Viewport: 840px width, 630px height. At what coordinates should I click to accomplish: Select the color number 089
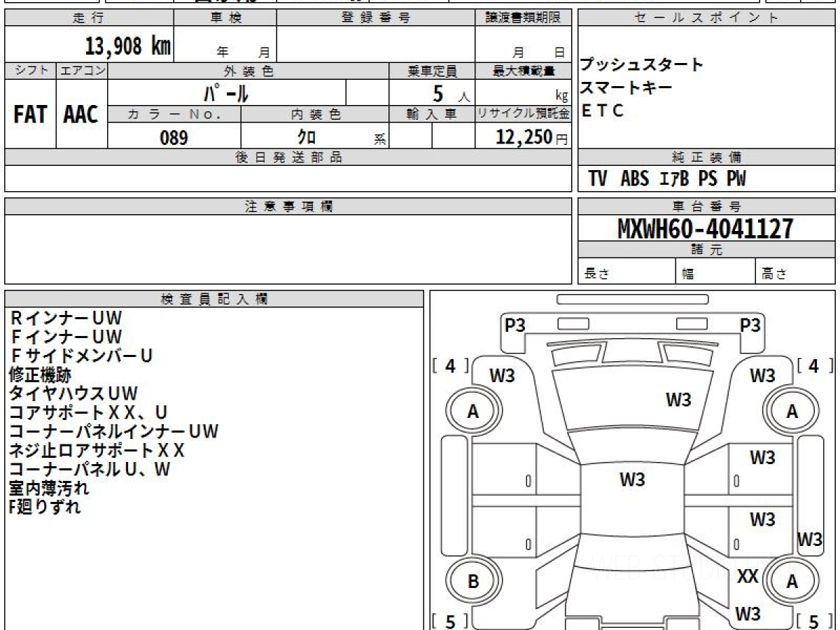pos(174,137)
